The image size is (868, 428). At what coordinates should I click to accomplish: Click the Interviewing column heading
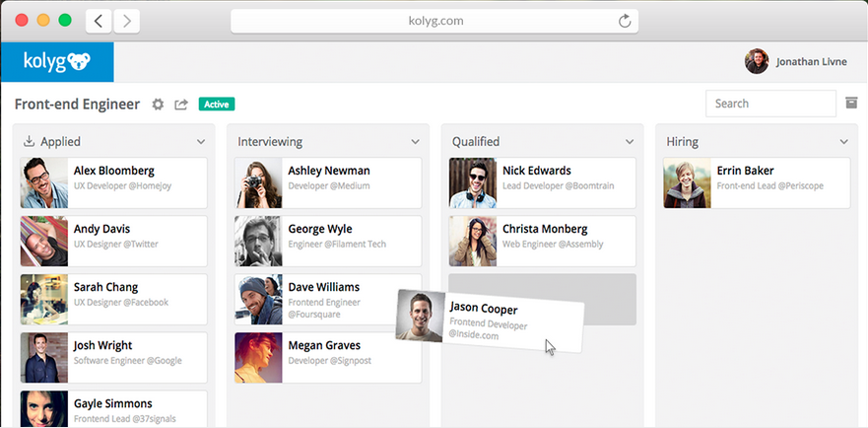point(270,142)
